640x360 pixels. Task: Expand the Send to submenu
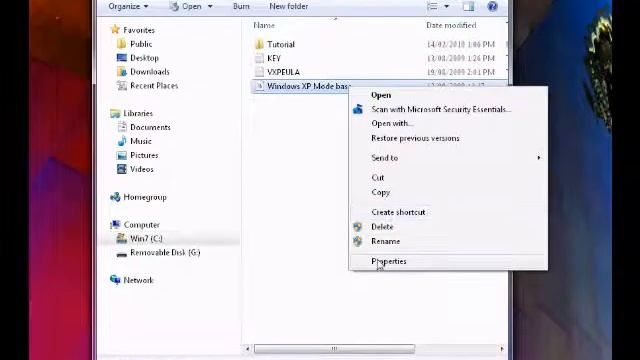[384, 158]
